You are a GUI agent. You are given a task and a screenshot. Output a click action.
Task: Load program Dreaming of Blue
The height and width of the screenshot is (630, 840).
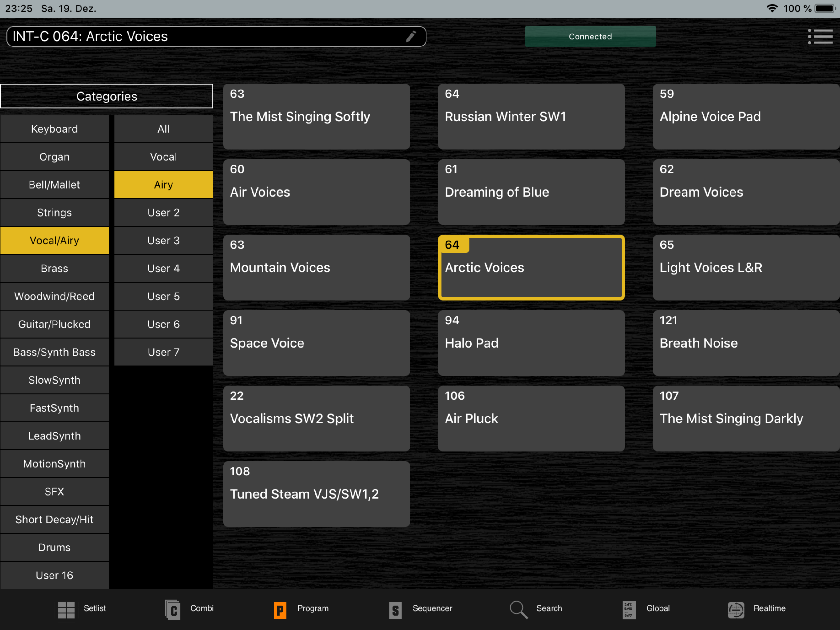pyautogui.click(x=531, y=192)
